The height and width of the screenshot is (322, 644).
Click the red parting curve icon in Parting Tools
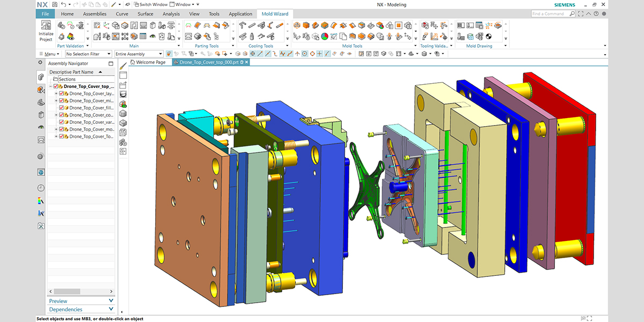[188, 25]
